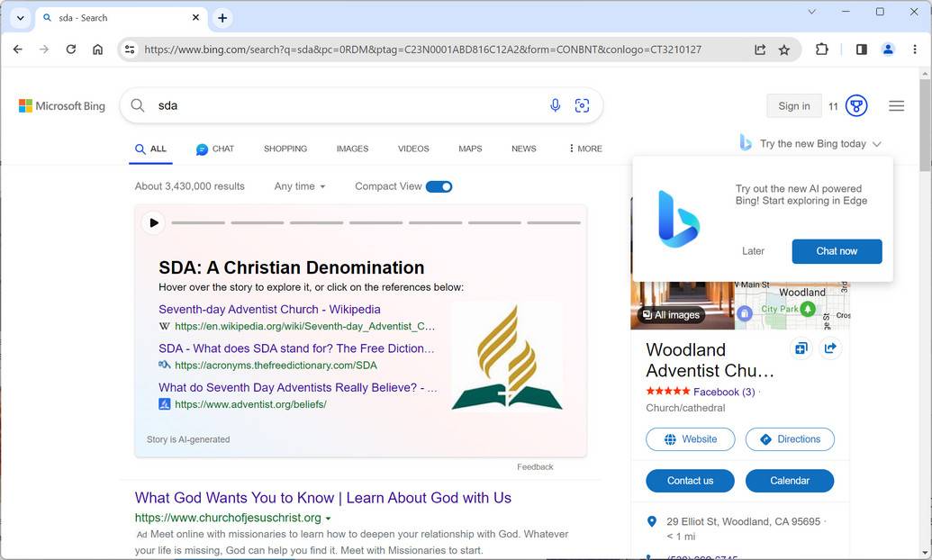
Task: Open the Any time filter dropdown
Action: coord(299,186)
